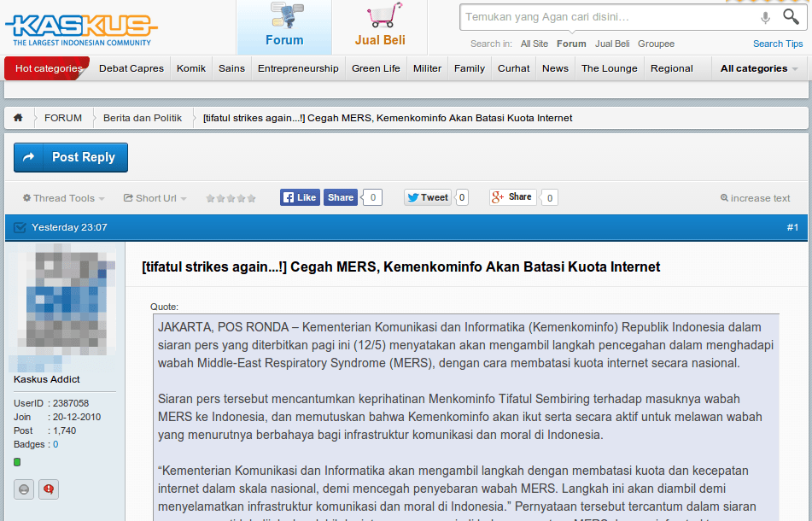Click the post count 1,740
812x521 pixels.
click(64, 430)
